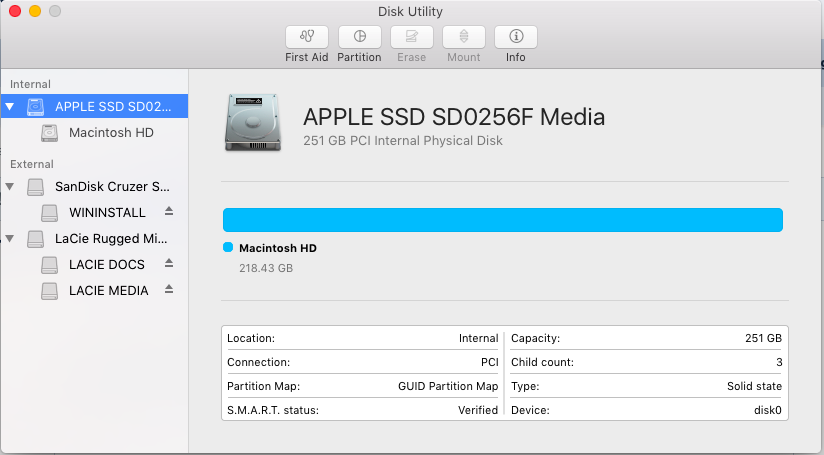Click the Capacity value 251 GB in the table
This screenshot has height=455, width=824.
click(763, 338)
